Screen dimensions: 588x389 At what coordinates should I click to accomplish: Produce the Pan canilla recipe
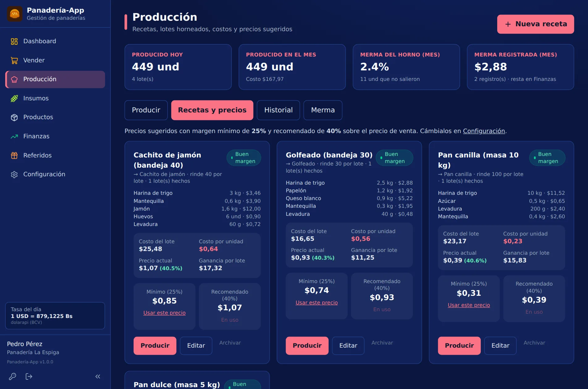(460, 346)
